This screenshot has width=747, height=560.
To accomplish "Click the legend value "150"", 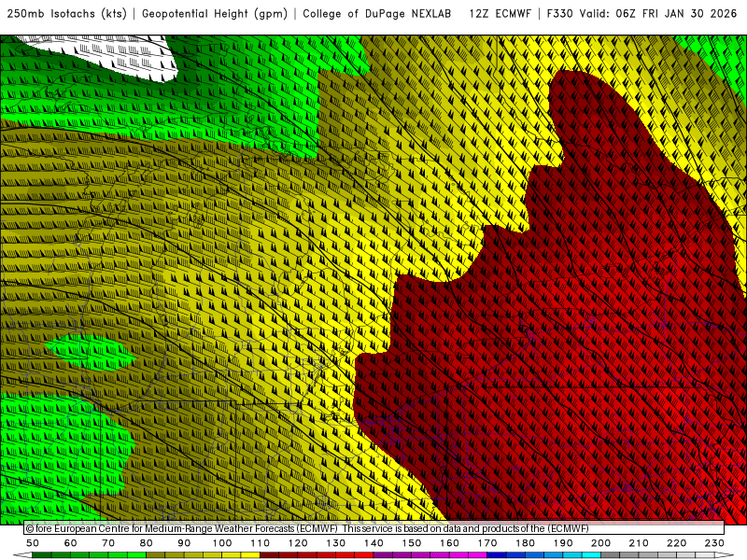I will (x=412, y=543).
